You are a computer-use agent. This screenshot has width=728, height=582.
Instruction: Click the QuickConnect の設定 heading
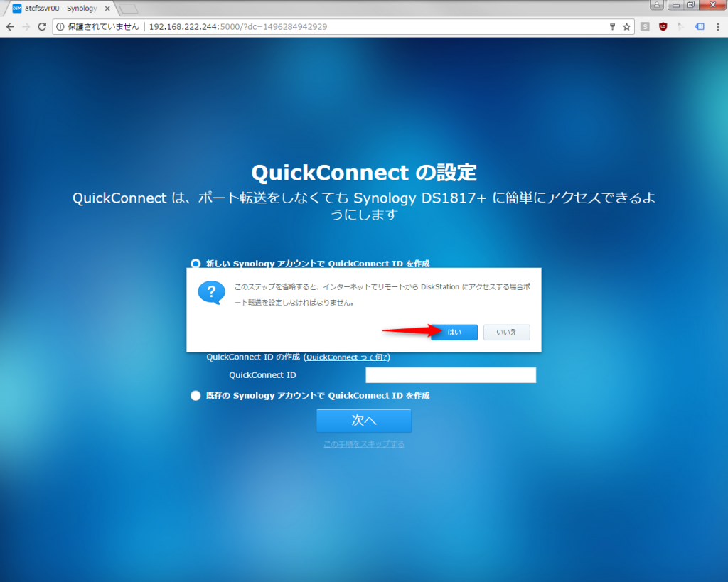click(364, 173)
